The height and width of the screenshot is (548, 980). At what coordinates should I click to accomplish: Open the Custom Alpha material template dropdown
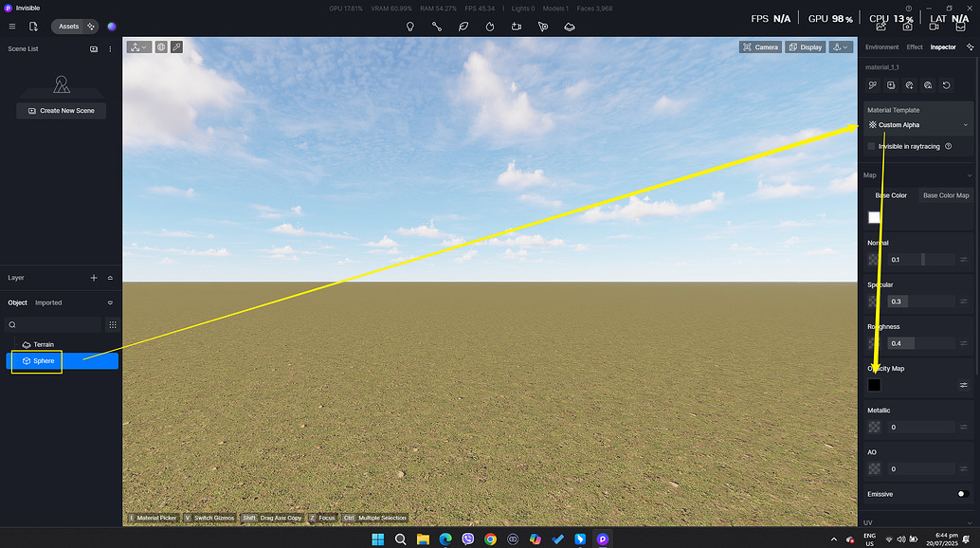(x=917, y=124)
